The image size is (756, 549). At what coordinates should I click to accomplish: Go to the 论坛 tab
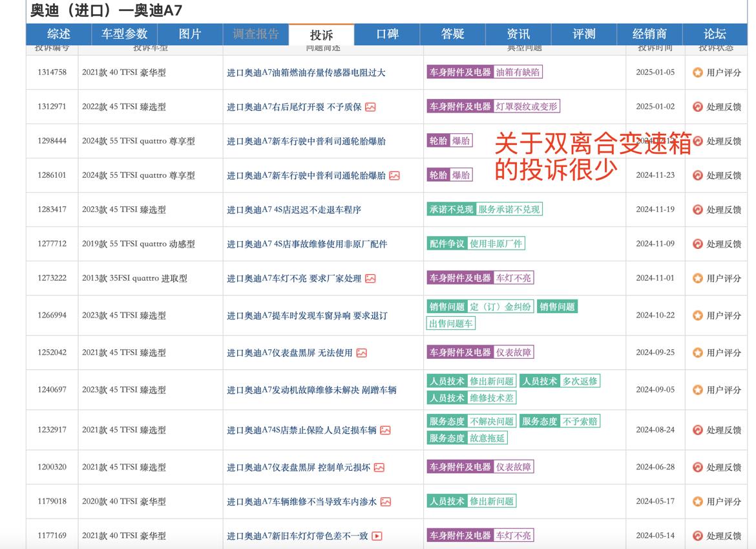[715, 34]
